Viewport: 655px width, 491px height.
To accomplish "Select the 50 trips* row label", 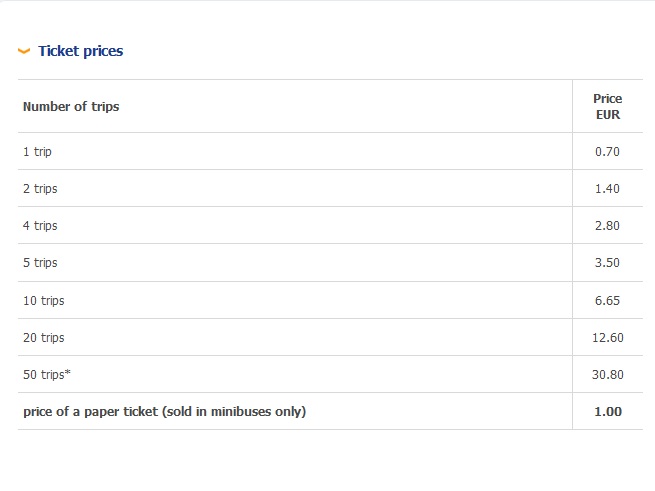I will click(46, 374).
